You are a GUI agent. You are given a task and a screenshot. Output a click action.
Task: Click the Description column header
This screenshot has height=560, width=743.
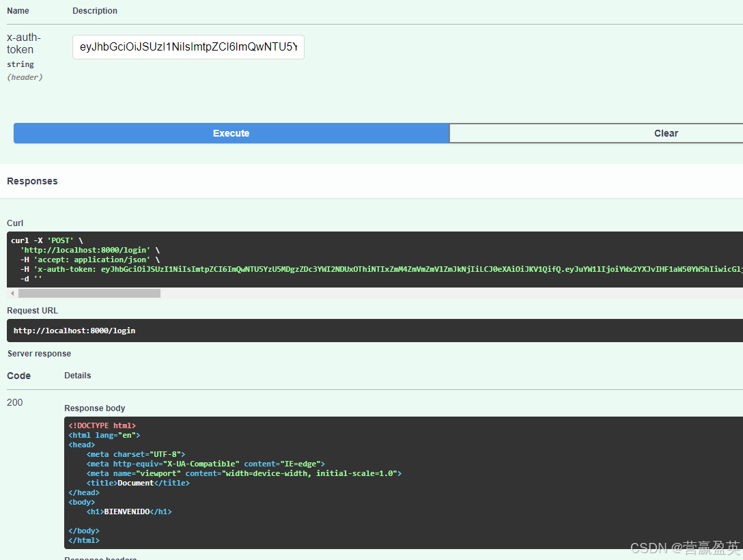point(94,10)
